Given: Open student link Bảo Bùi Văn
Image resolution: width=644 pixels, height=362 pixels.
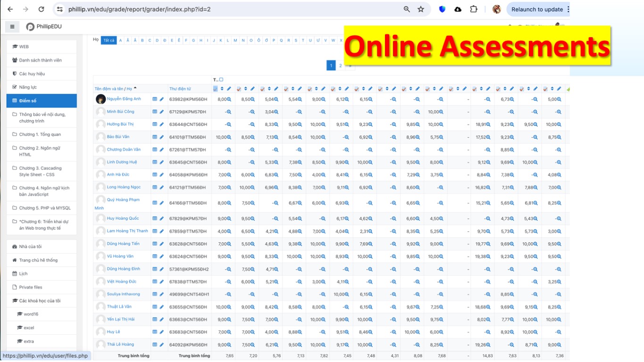Looking at the screenshot, I should (x=118, y=137).
